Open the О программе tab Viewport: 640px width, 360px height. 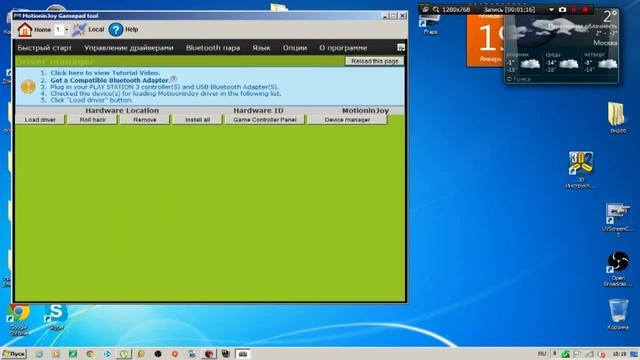point(343,48)
